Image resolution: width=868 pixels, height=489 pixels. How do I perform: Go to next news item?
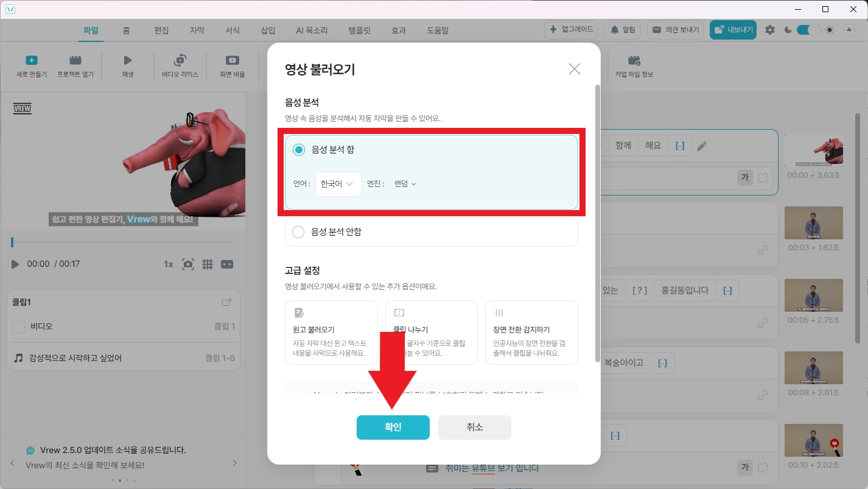point(235,463)
